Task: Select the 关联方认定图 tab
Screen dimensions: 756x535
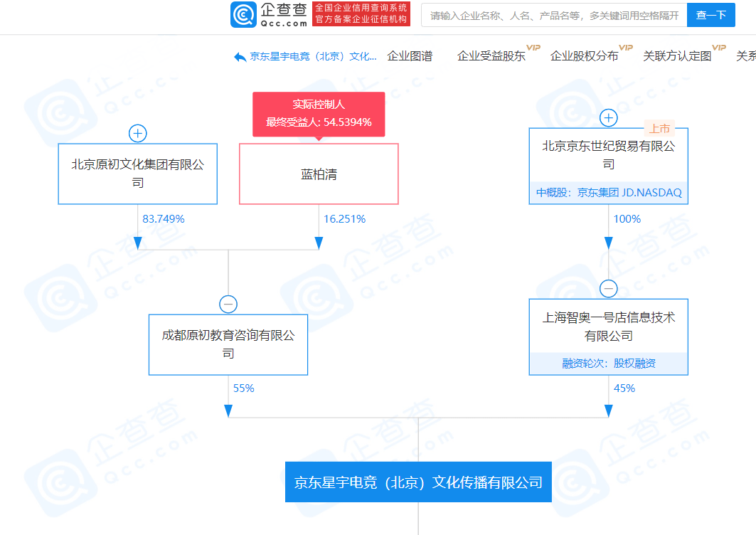Action: click(x=677, y=56)
